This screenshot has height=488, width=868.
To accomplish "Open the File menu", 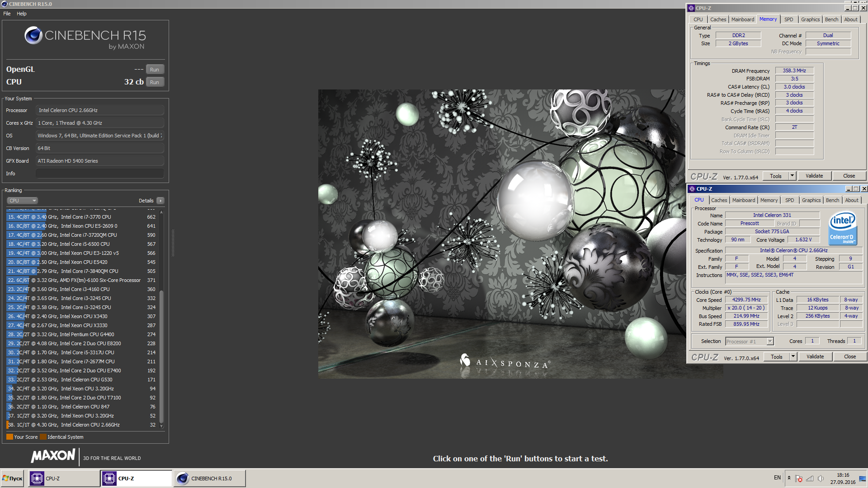I will pyautogui.click(x=7, y=14).
